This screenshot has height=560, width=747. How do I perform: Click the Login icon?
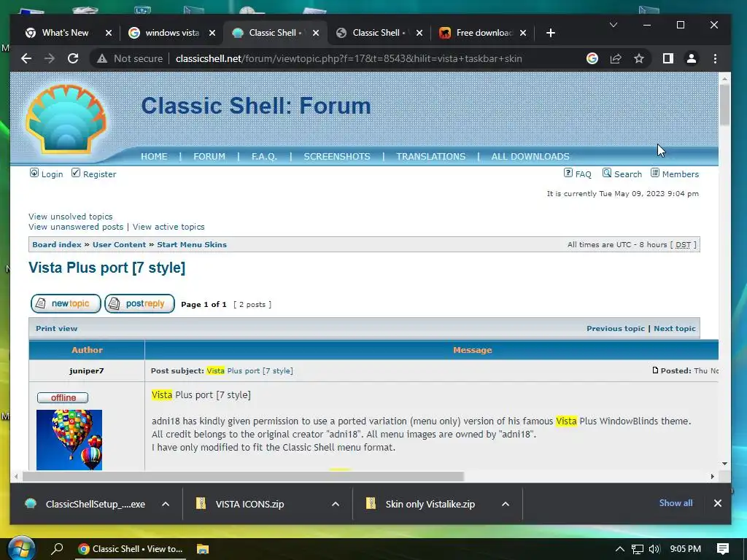[x=34, y=173]
